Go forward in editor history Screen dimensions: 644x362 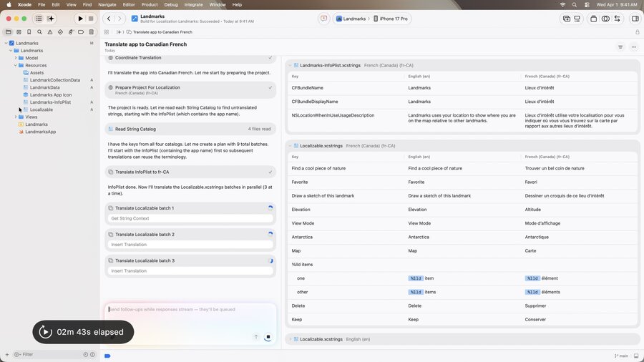click(119, 19)
